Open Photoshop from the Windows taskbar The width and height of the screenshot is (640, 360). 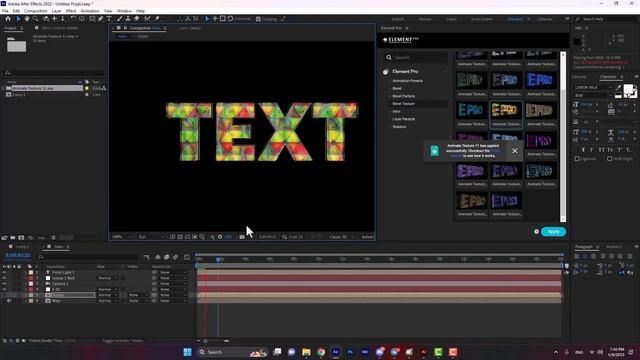[350, 352]
